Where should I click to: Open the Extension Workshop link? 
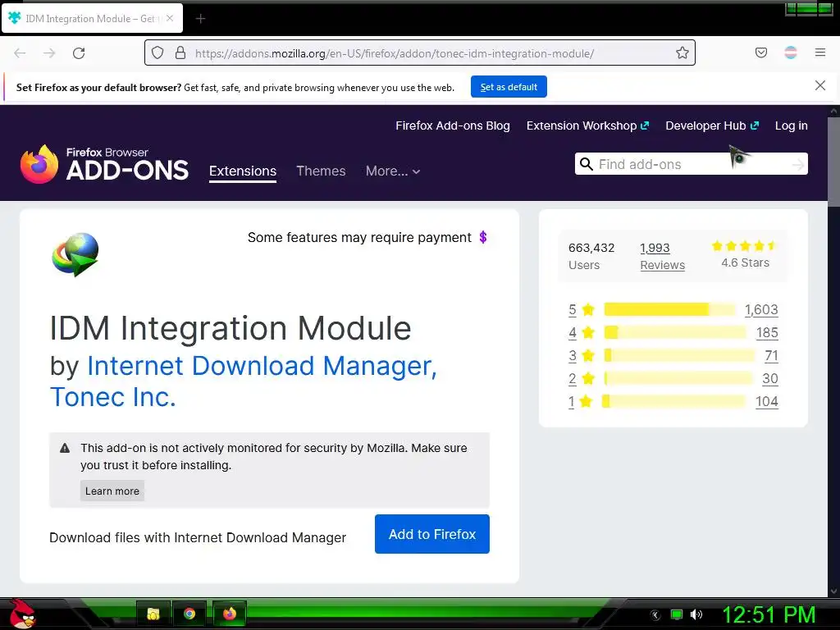coord(587,126)
